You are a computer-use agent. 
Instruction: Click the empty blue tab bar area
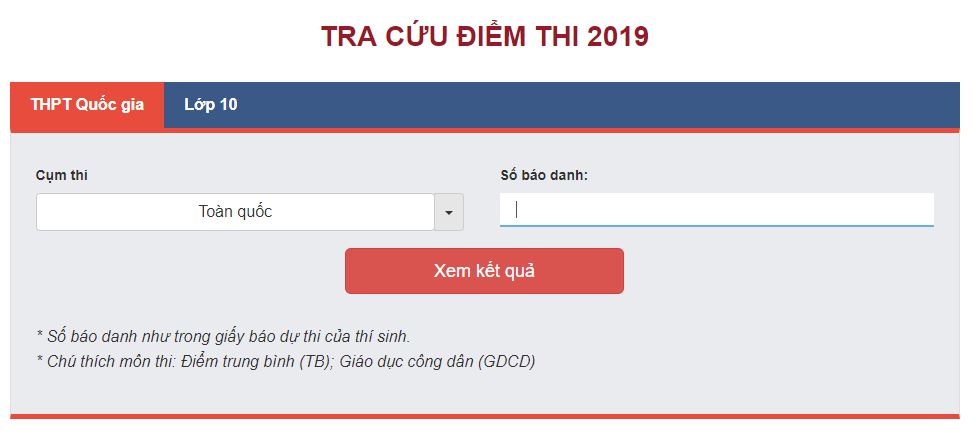600,105
